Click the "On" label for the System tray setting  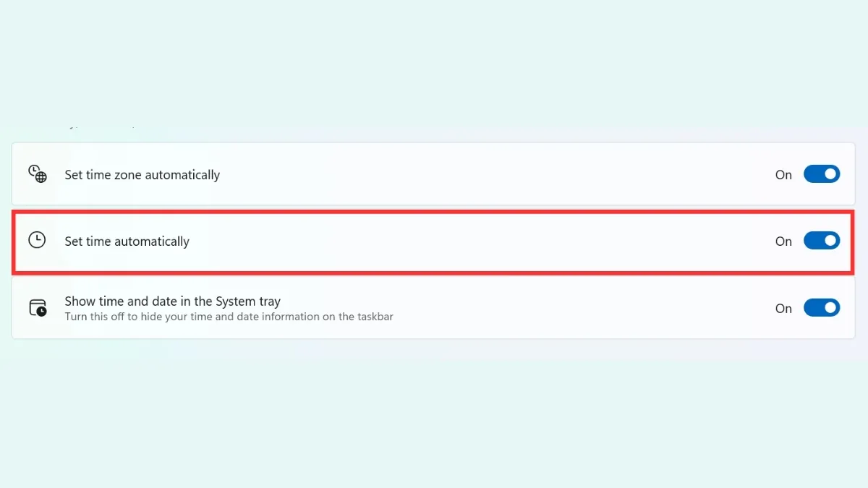pos(783,308)
